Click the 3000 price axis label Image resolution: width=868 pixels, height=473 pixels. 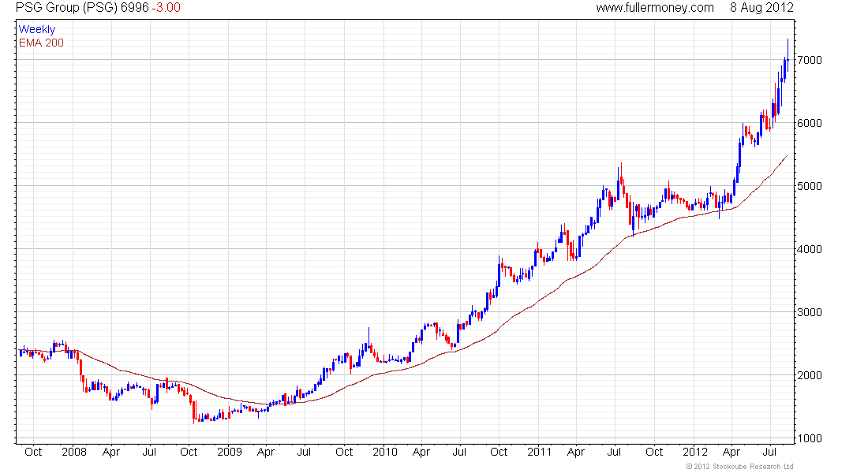pos(810,312)
